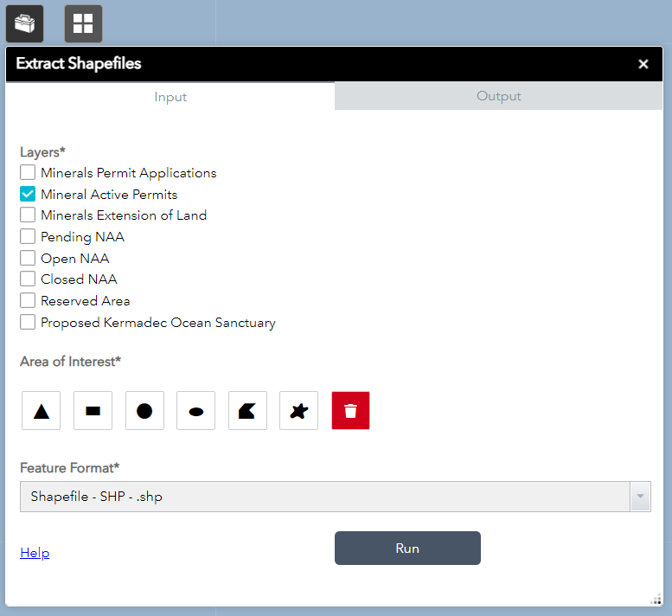Pick the ellipse drawing tool
The height and width of the screenshot is (616, 672).
click(x=195, y=411)
